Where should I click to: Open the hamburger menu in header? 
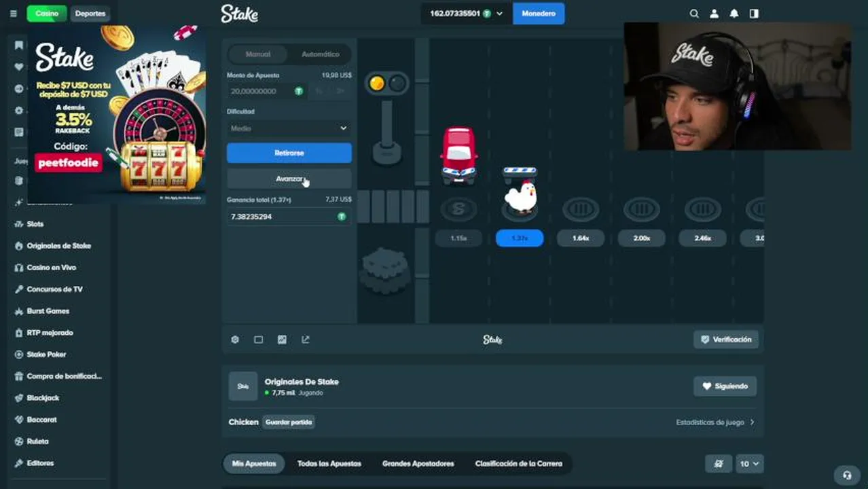coord(13,14)
